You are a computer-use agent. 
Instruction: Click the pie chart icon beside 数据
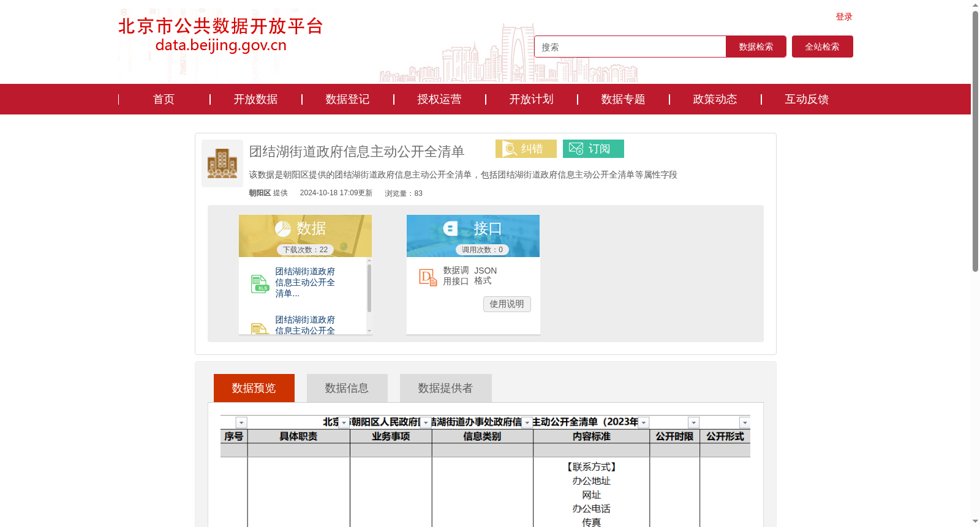283,229
